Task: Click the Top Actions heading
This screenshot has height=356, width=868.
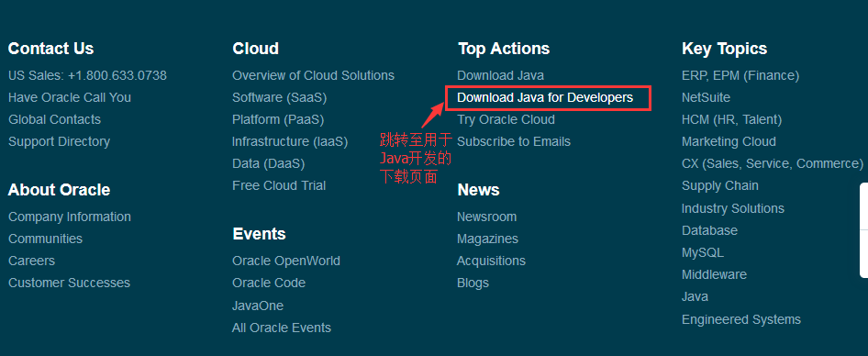Action: click(x=504, y=49)
